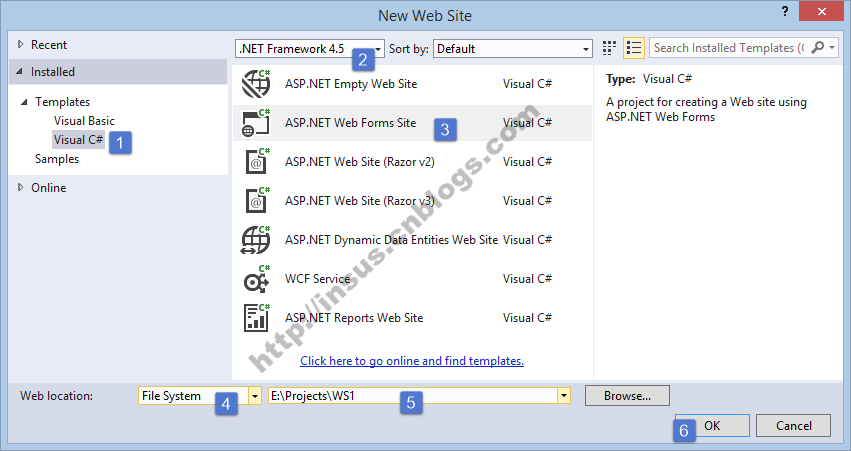Switch to medium icons list view
Screen dimensions: 851x451
tap(633, 48)
